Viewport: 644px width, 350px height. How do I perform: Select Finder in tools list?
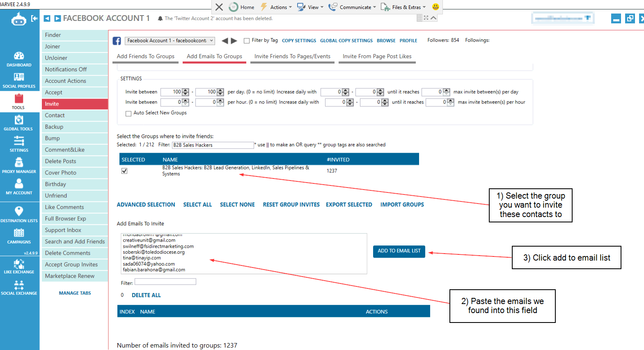(x=75, y=35)
